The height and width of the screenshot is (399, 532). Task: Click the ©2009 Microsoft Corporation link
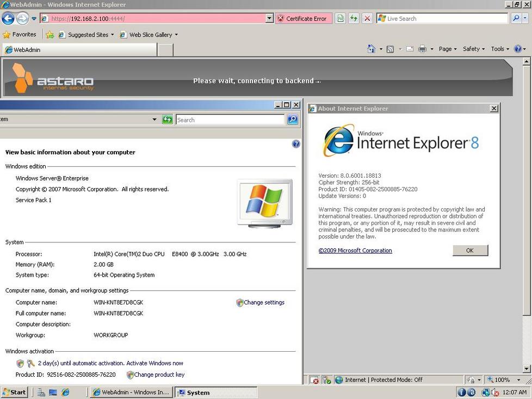355,251
